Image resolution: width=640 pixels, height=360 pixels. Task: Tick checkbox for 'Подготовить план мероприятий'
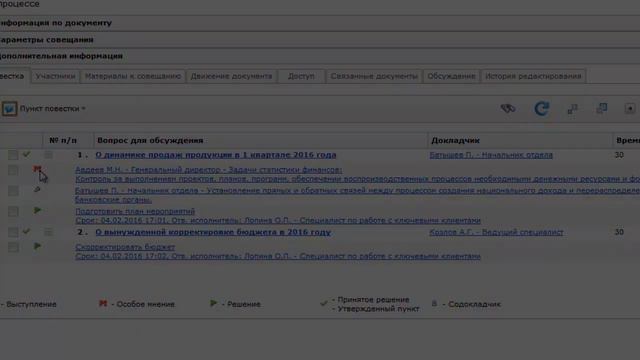coord(13,211)
